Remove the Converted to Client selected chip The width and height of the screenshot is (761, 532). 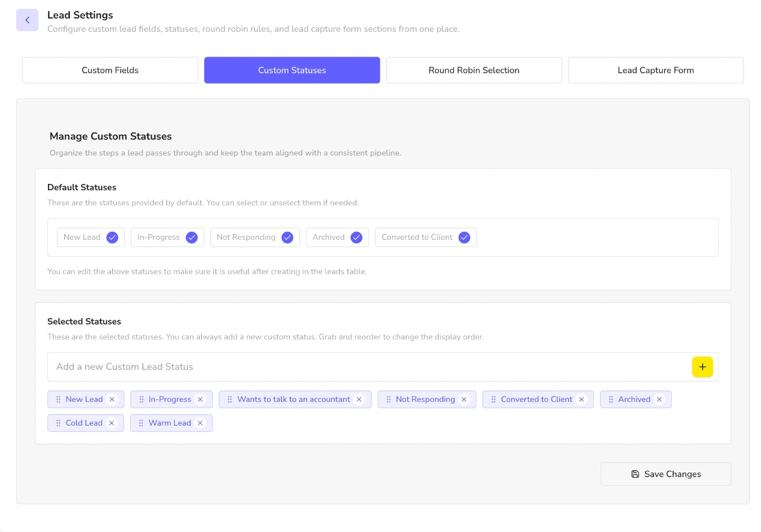pos(582,400)
